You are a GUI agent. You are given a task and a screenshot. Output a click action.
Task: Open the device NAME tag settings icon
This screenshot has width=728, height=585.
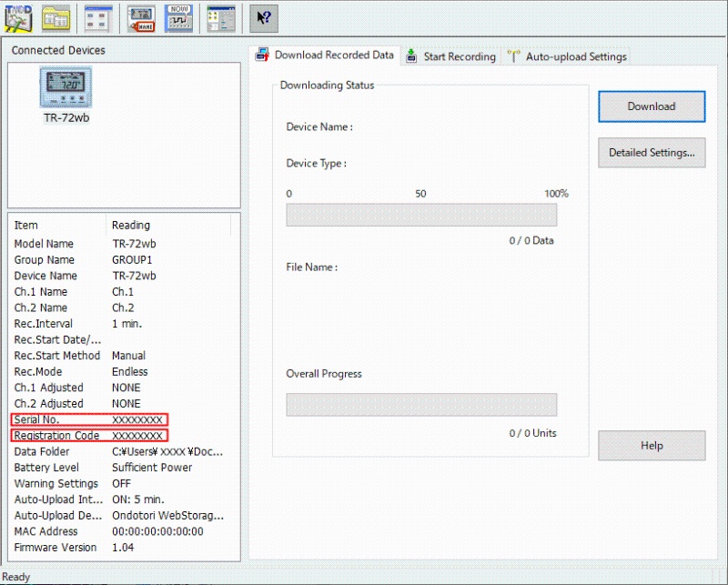141,18
